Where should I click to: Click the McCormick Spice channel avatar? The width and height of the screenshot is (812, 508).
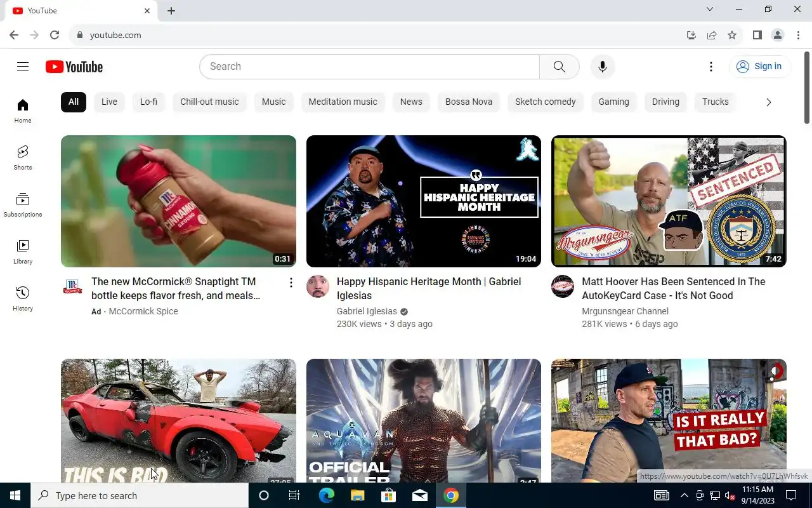click(x=72, y=287)
